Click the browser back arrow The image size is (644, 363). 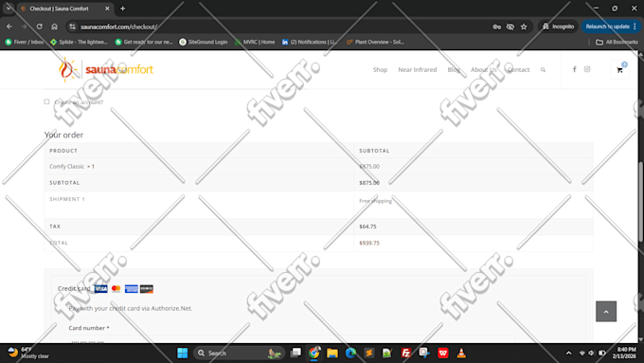pos(9,27)
